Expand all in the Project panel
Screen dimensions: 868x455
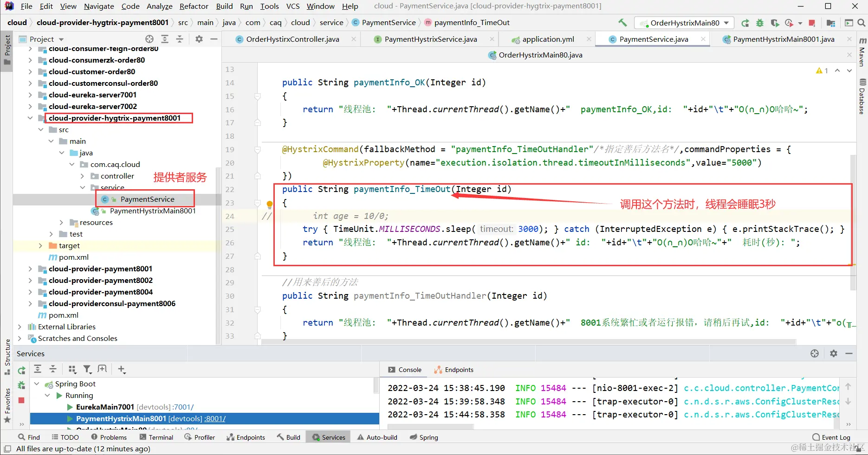click(165, 39)
